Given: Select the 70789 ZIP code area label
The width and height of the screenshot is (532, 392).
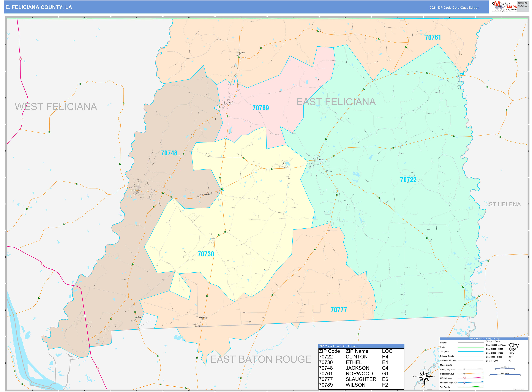Looking at the screenshot, I should click(x=261, y=108).
